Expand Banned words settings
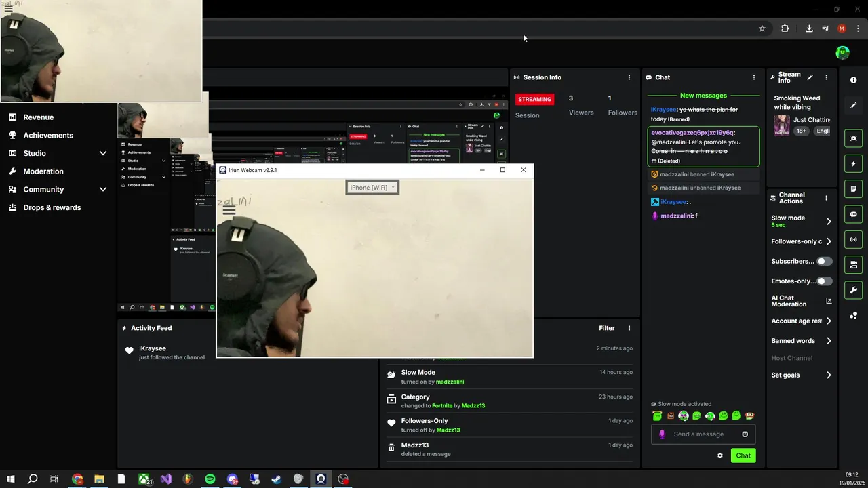This screenshot has width=868, height=488. tap(829, 341)
